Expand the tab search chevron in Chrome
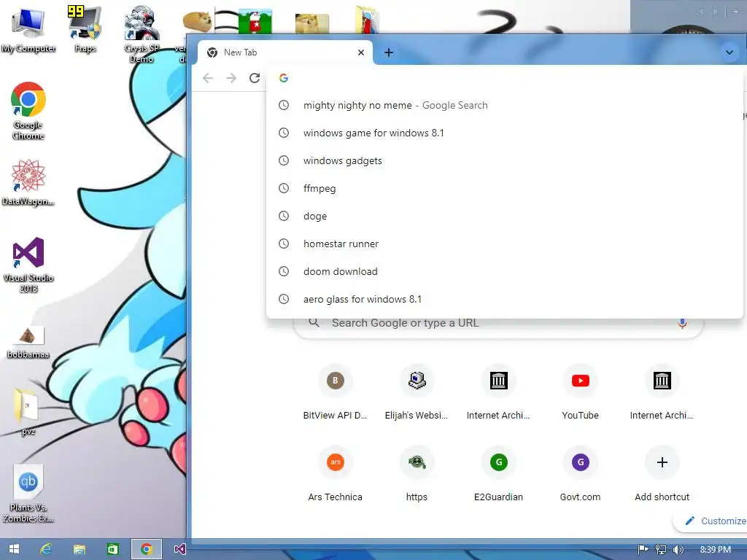This screenshot has height=560, width=747. 729,52
